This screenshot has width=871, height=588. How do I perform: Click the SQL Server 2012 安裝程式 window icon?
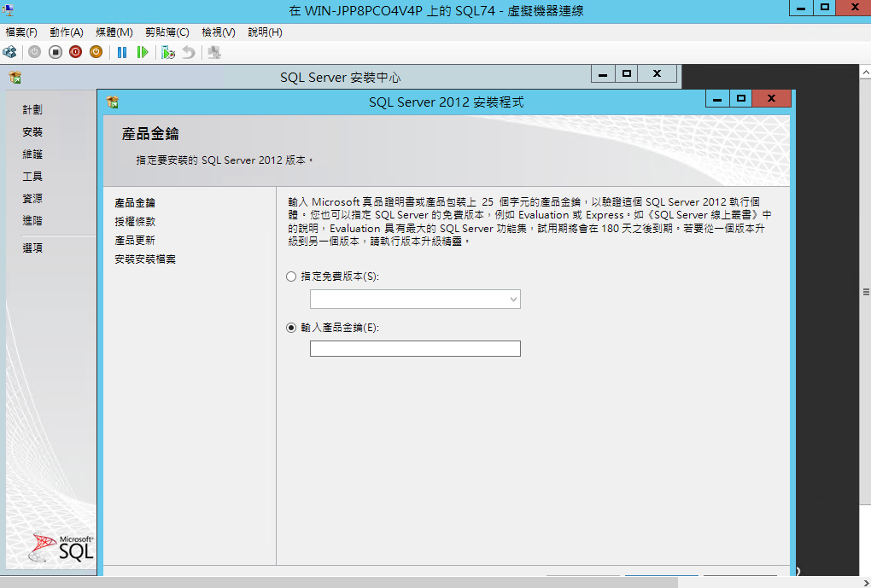tap(113, 102)
